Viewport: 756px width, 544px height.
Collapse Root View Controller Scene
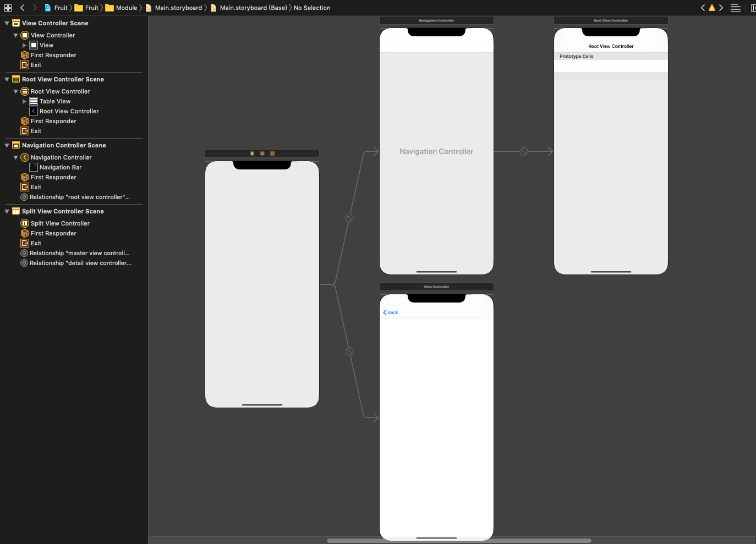(7, 79)
